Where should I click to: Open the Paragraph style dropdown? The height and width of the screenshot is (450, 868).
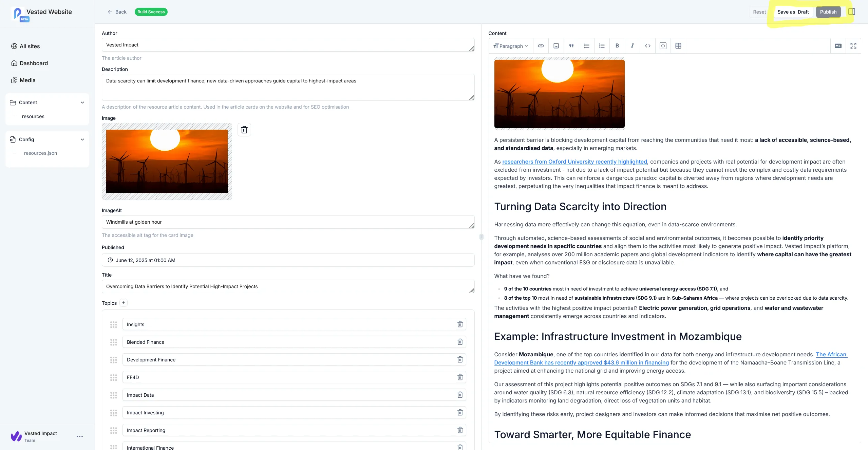511,46
